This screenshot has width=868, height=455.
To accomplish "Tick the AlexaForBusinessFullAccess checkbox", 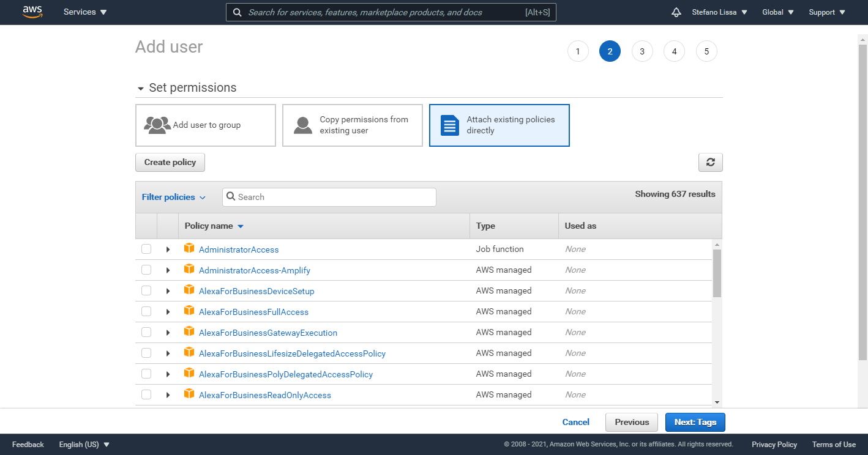I will tap(146, 311).
